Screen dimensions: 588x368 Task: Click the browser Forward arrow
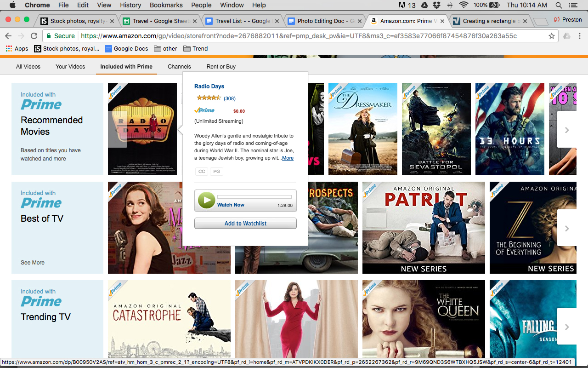pyautogui.click(x=21, y=36)
